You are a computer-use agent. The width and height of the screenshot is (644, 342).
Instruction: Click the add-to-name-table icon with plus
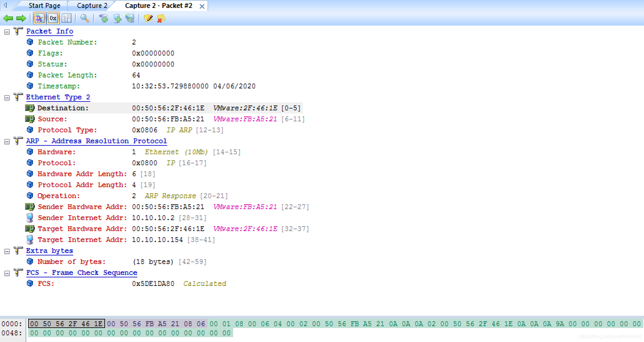tap(117, 18)
